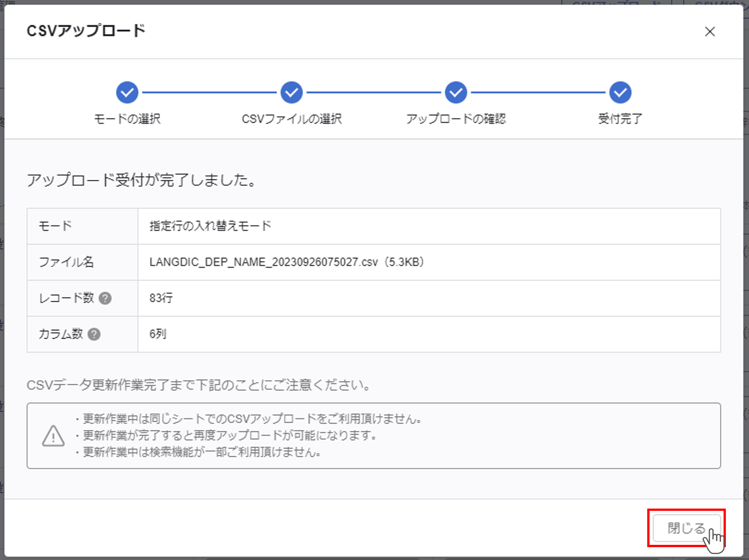The width and height of the screenshot is (749, 560).
Task: Close the CSVアップロード dialog with X
Action: tap(710, 31)
